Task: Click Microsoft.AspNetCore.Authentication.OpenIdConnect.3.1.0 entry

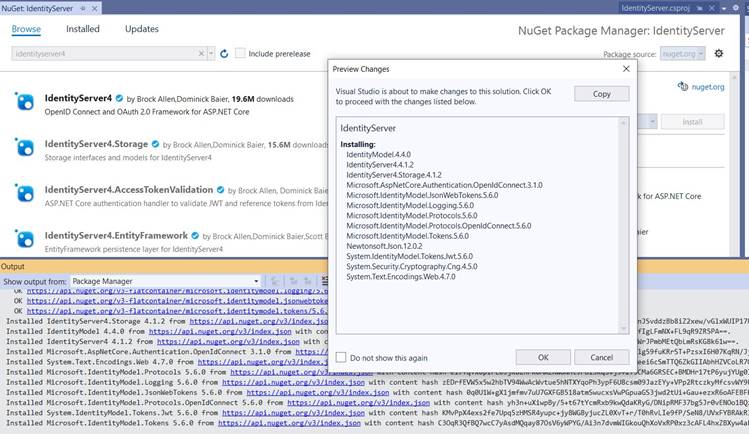Action: [444, 185]
